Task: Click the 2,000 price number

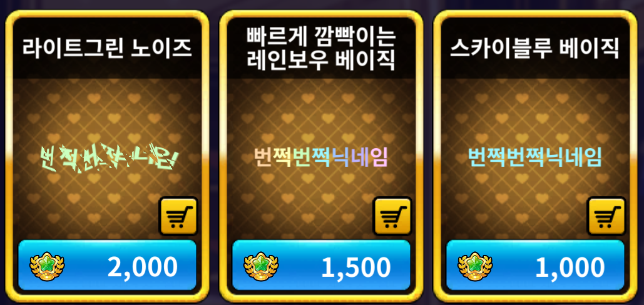Action: (x=143, y=267)
